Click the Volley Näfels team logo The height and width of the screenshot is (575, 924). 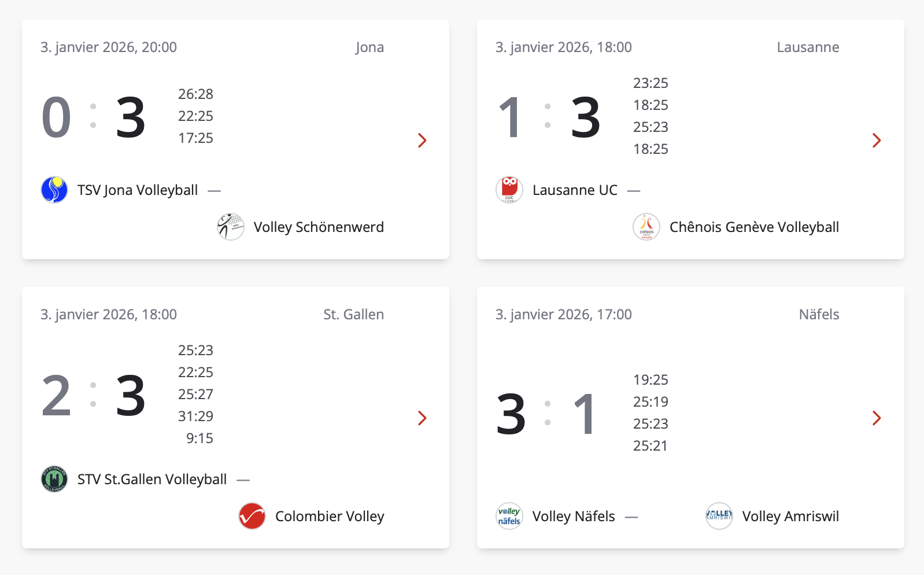tap(509, 516)
